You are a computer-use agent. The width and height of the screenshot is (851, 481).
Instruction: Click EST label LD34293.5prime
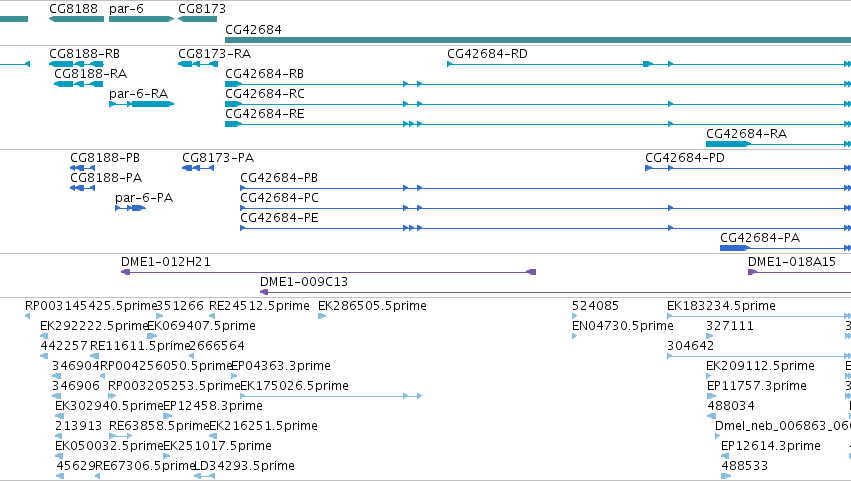pyautogui.click(x=244, y=466)
